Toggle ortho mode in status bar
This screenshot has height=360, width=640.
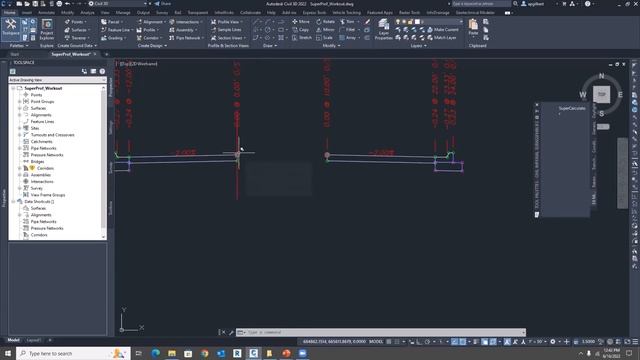[x=419, y=342]
